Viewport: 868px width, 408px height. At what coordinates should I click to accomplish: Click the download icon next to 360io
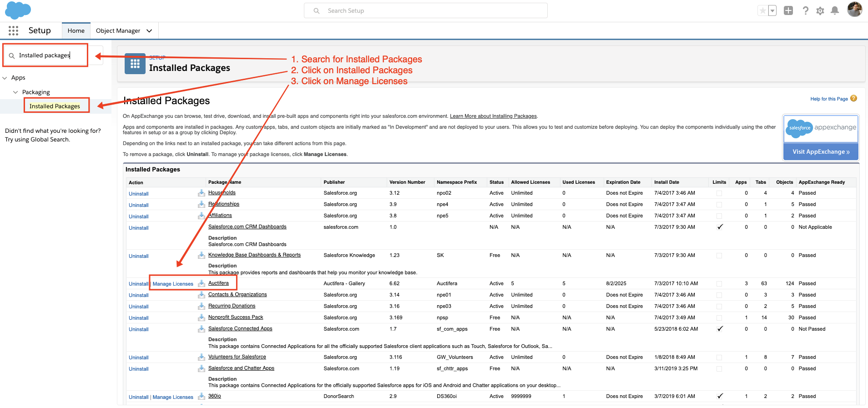202,396
